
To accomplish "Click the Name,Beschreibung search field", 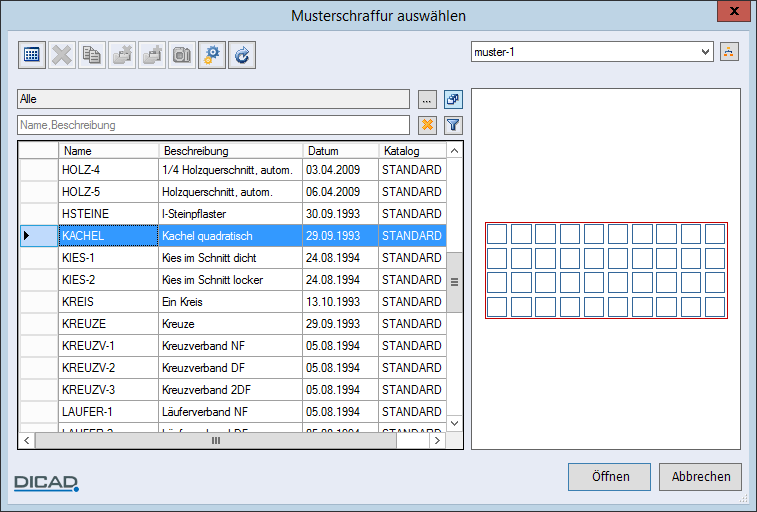I will click(213, 125).
